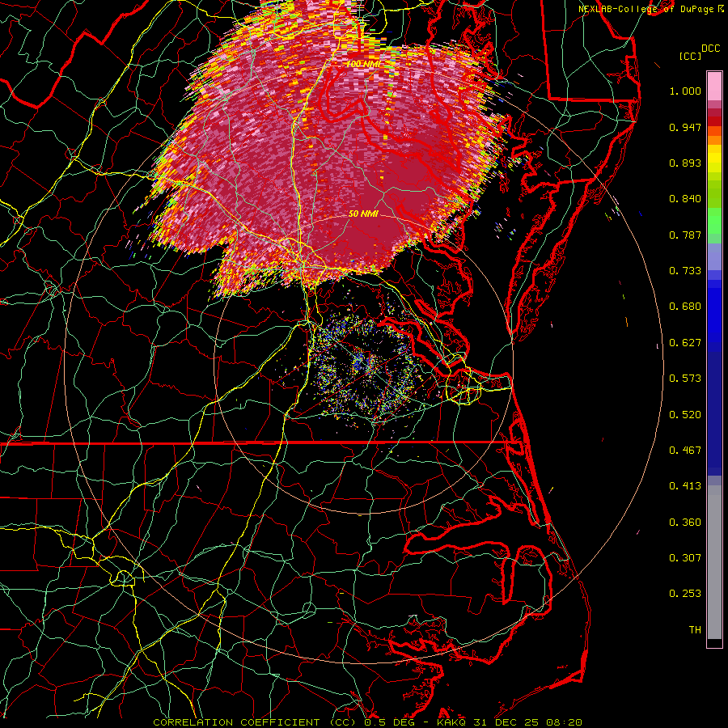The height and width of the screenshot is (728, 728).
Task: Click the 50 NMI range ring label
Action: [363, 214]
